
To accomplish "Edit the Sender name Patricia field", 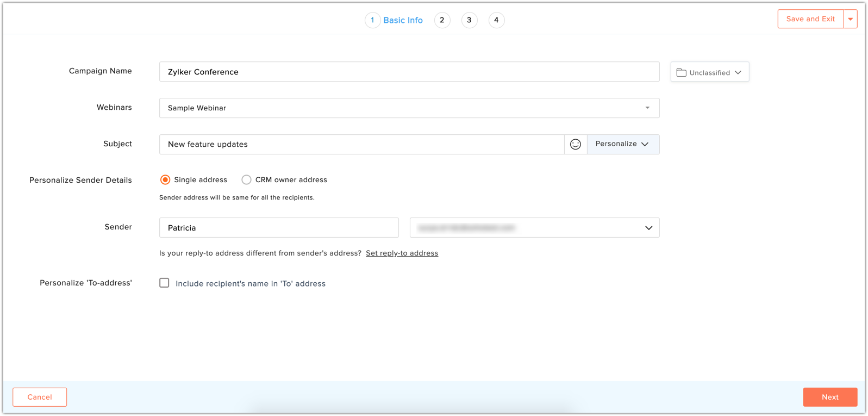I will click(279, 228).
